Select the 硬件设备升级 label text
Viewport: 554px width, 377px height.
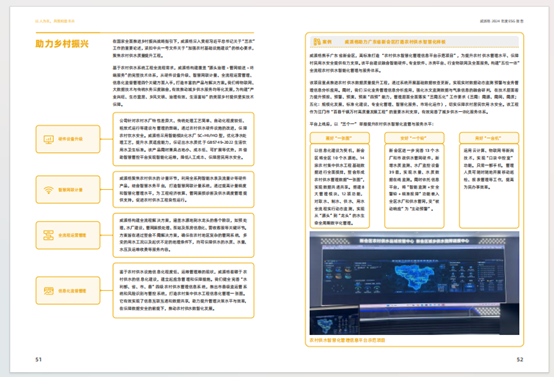click(x=70, y=139)
